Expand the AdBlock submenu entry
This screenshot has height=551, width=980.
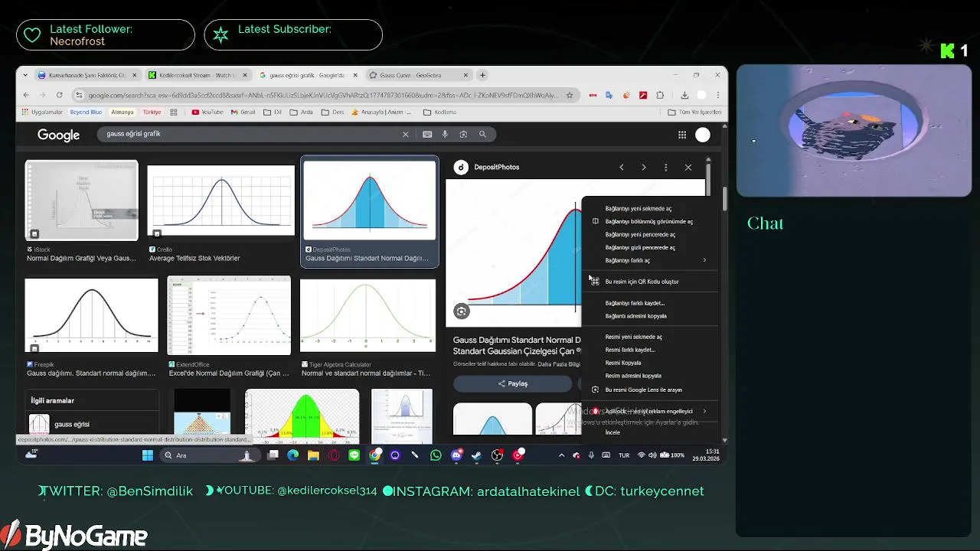pos(651,411)
